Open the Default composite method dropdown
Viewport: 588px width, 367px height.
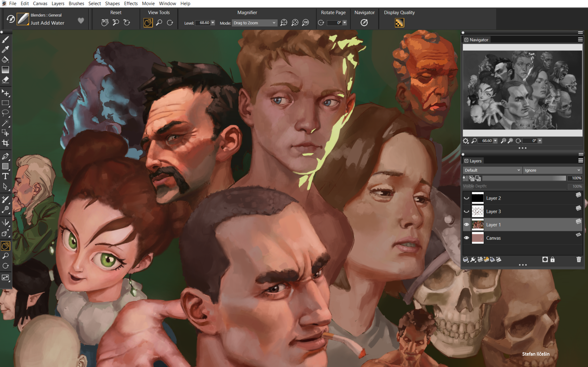[x=492, y=170]
